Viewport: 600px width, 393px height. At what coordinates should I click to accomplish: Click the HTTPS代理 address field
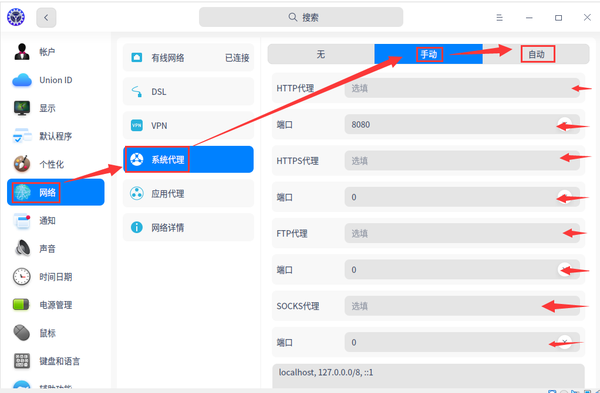click(x=462, y=161)
